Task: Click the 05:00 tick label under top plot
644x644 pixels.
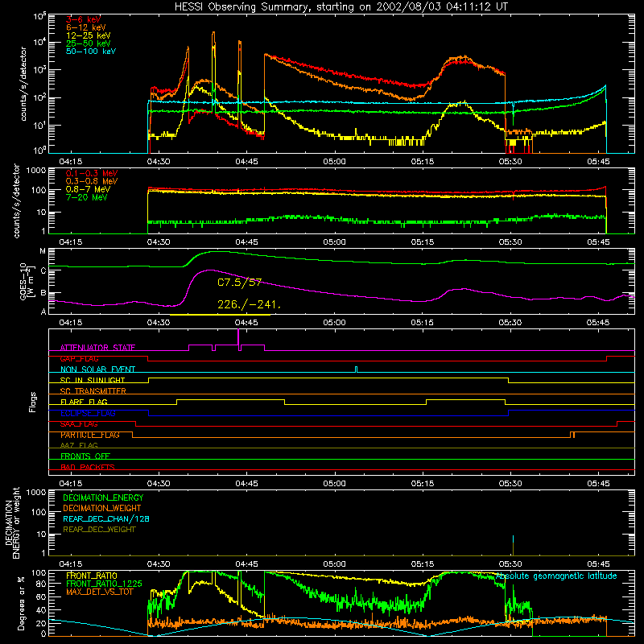Action: 334,162
